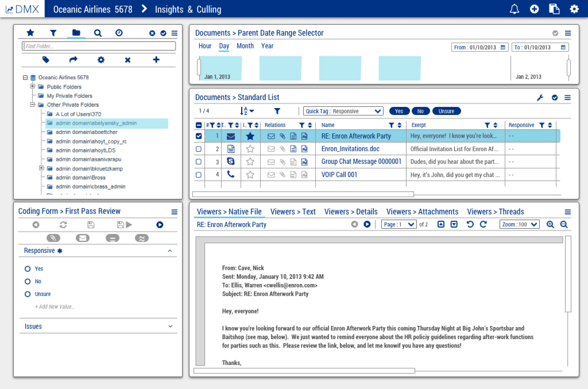Click the document list horizontal scrollbar
Image resolution: width=588 pixels, height=389 pixels.
click(303, 194)
